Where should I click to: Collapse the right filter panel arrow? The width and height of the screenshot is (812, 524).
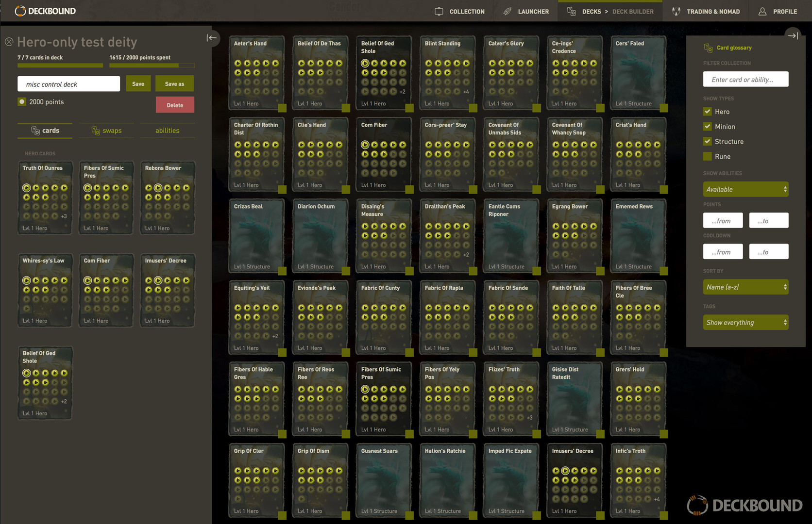793,35
